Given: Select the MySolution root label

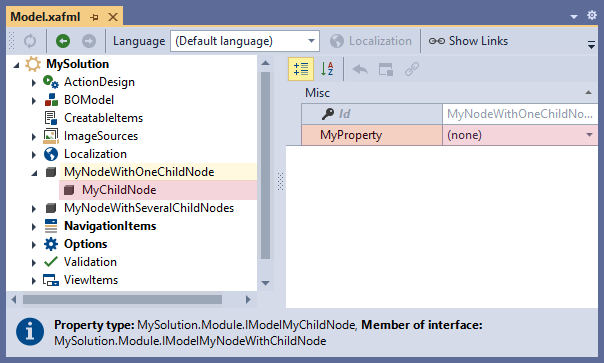Looking at the screenshot, I should (77, 64).
